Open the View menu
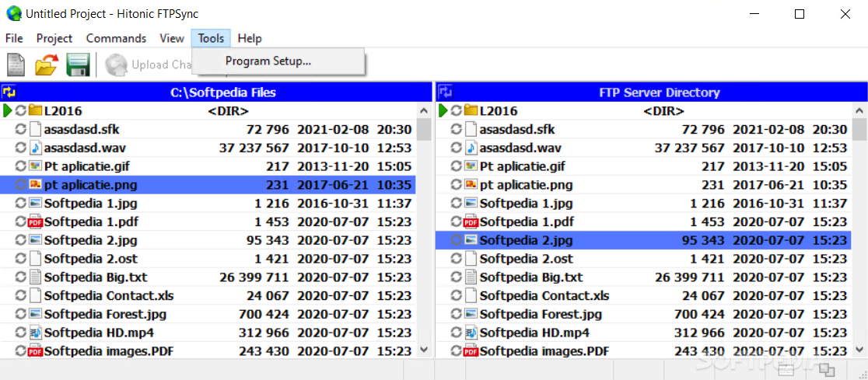Viewport: 868px width, 380px height. pos(172,38)
